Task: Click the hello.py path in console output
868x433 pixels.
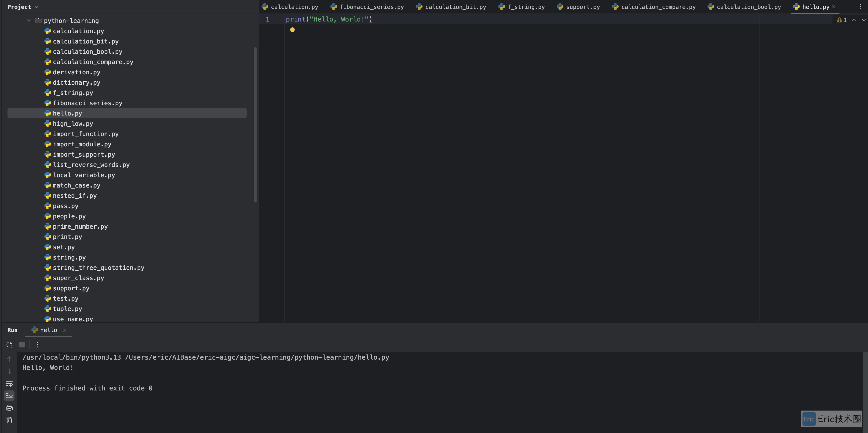Action: click(x=257, y=357)
